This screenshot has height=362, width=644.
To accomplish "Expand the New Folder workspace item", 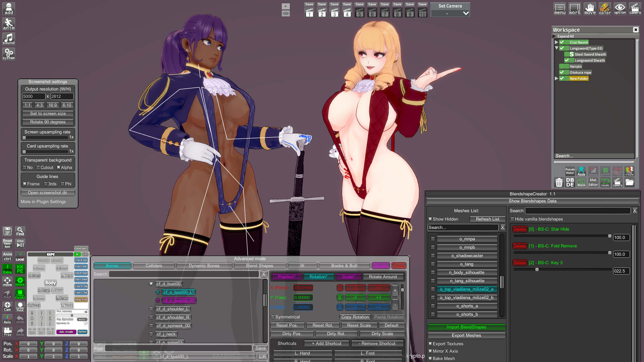I will [x=556, y=78].
